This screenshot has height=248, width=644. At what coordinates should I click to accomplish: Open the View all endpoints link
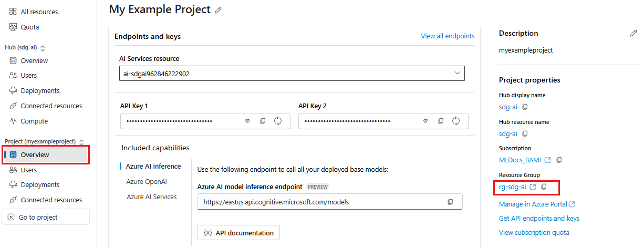tap(448, 36)
